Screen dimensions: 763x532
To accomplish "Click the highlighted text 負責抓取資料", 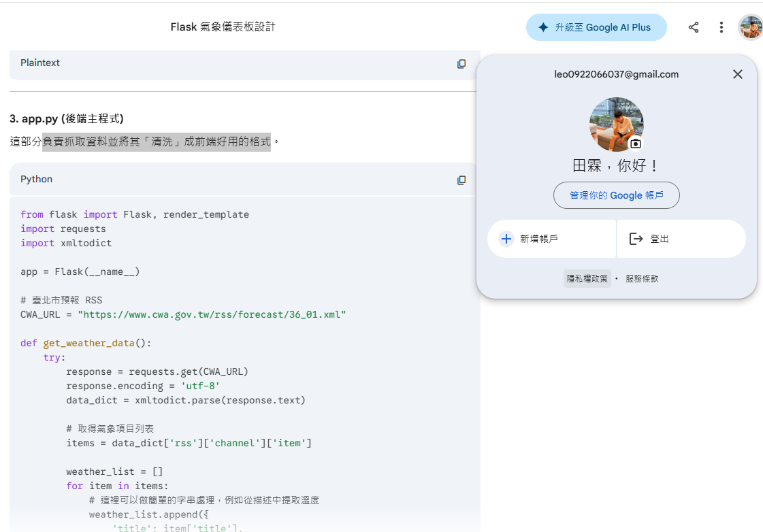I will click(x=76, y=142).
